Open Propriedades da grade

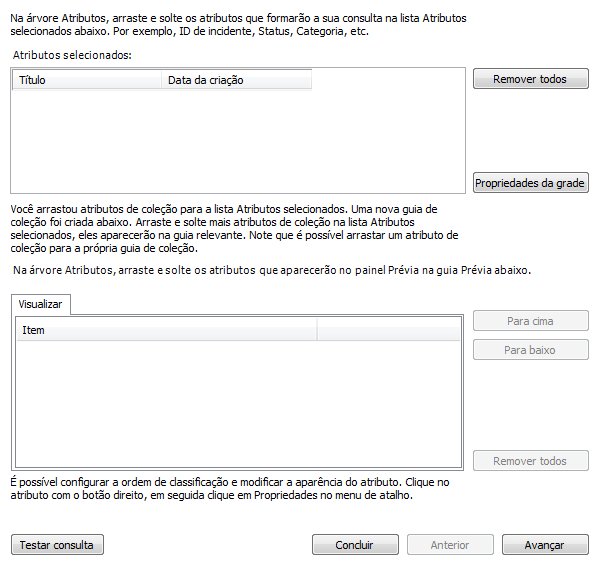click(x=531, y=183)
